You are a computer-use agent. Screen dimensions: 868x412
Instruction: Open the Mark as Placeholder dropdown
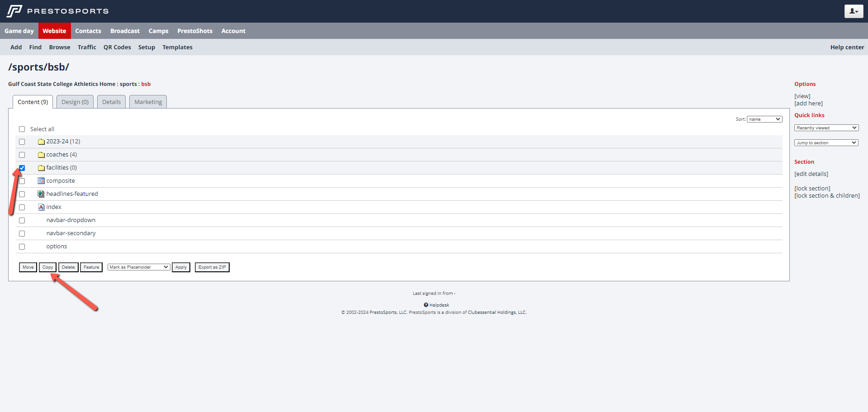(139, 267)
